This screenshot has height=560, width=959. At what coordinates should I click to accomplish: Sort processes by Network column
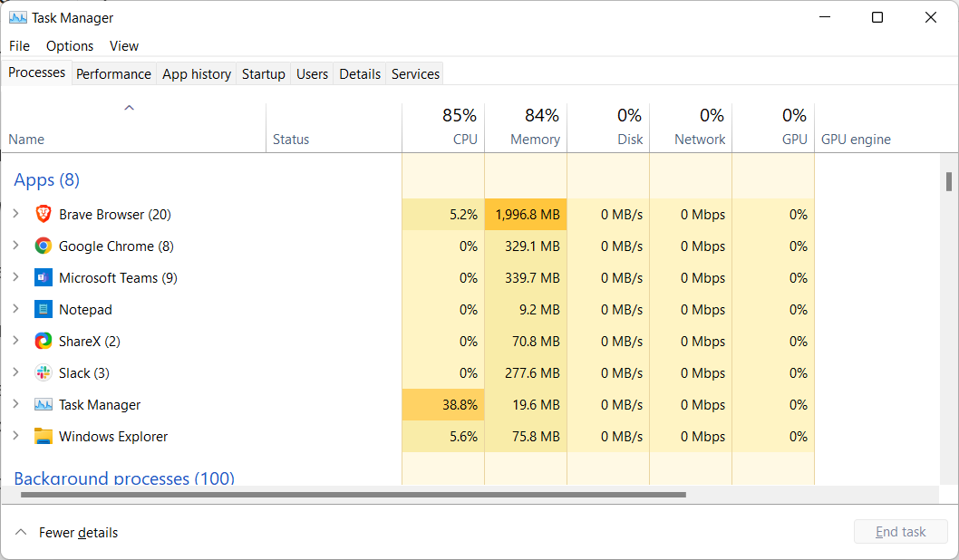coord(691,127)
